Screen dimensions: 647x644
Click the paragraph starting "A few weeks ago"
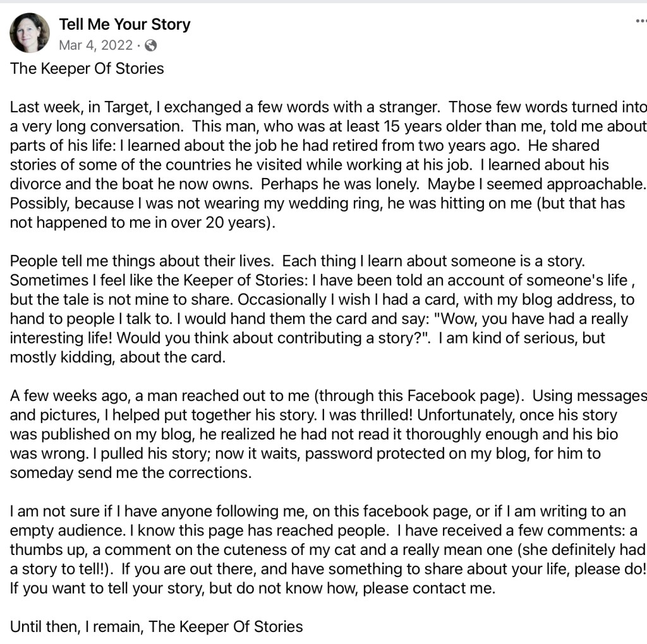316,435
